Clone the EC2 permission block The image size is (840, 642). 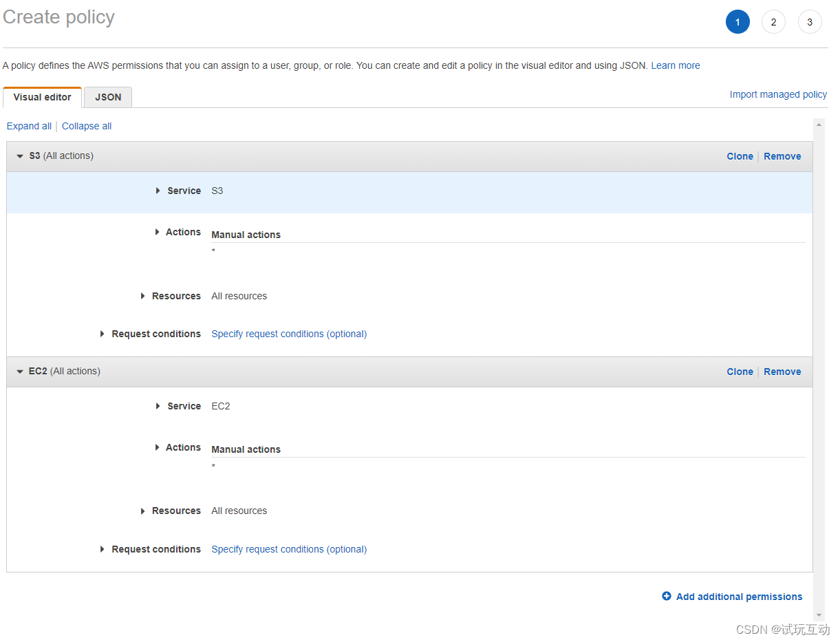coord(740,372)
